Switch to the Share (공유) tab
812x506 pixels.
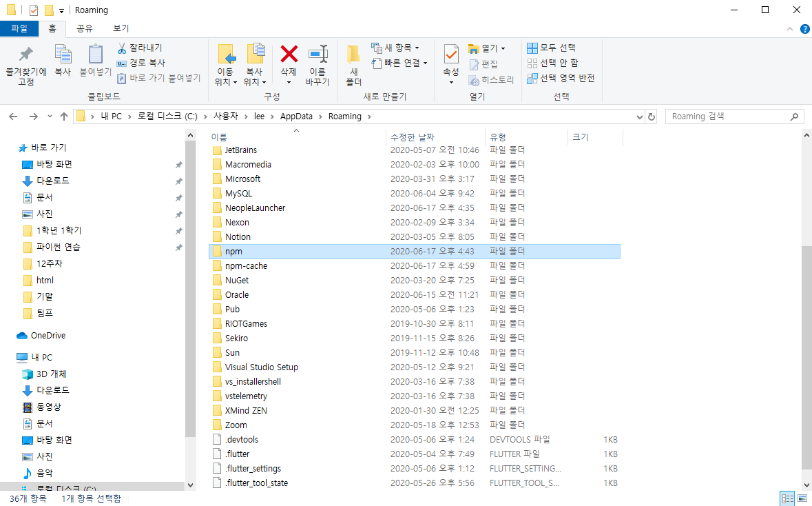(x=85, y=28)
